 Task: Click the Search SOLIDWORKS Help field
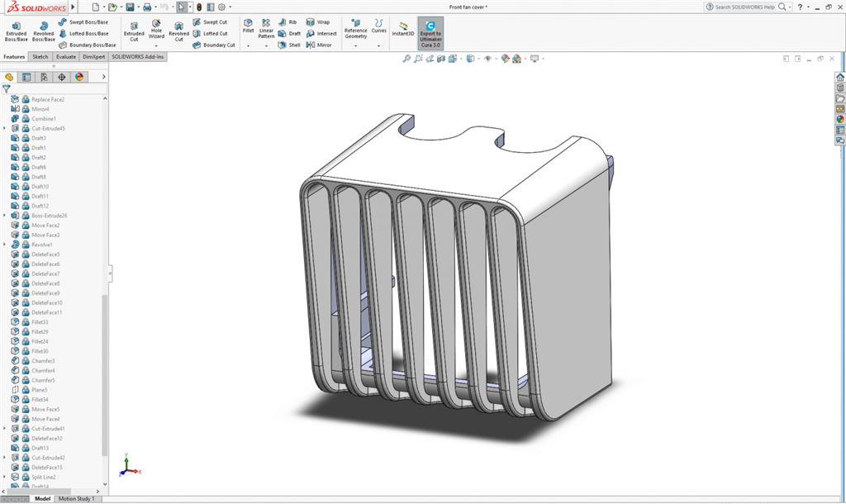tap(744, 7)
